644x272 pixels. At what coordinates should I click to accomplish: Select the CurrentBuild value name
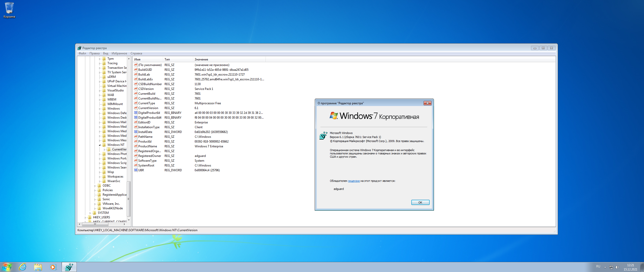tap(147, 94)
